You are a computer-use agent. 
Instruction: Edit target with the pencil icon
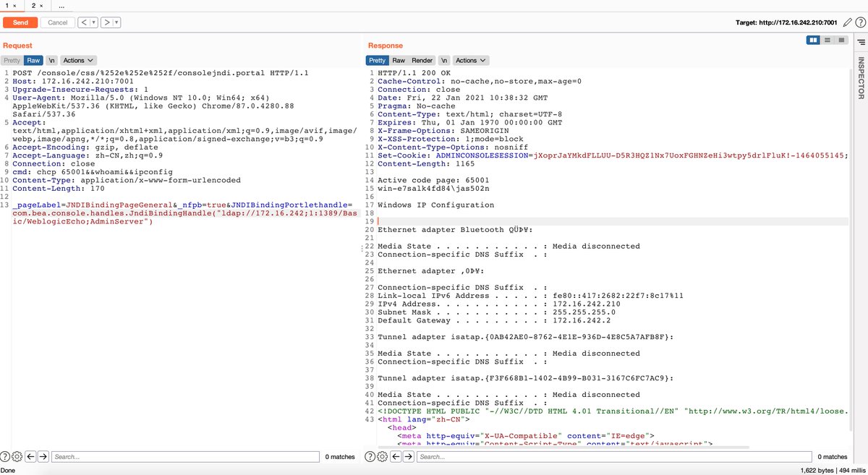click(x=848, y=22)
